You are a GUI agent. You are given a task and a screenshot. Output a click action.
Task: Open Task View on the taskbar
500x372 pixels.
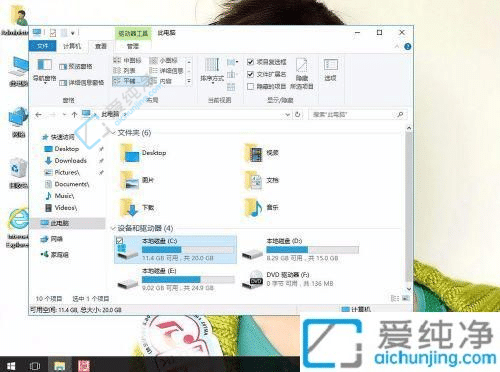tap(35, 366)
